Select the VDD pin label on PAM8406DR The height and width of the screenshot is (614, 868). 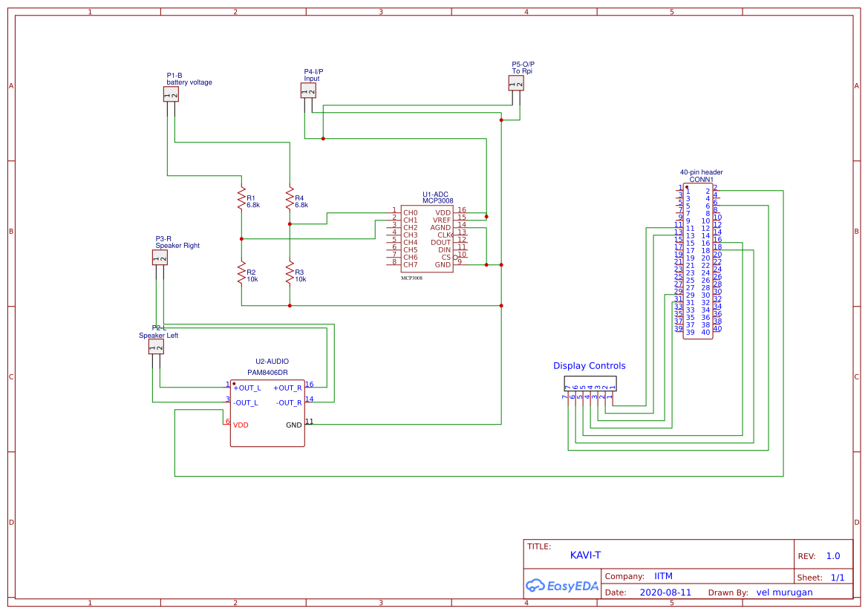pyautogui.click(x=239, y=424)
